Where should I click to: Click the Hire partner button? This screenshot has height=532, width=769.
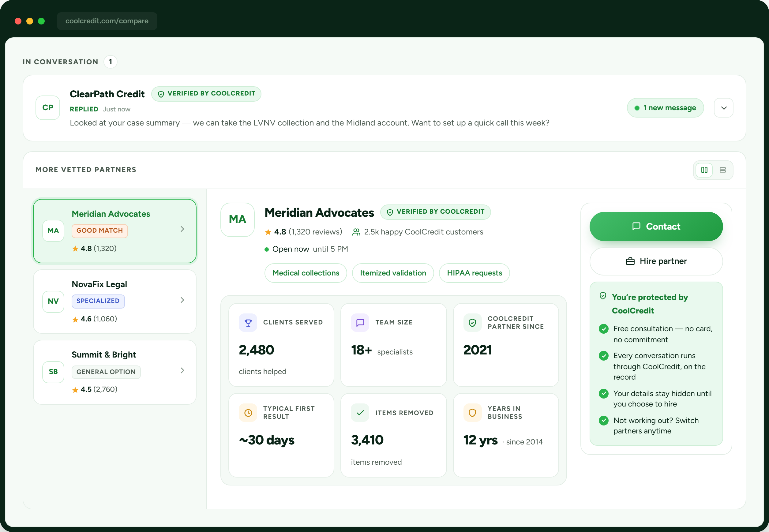656,261
